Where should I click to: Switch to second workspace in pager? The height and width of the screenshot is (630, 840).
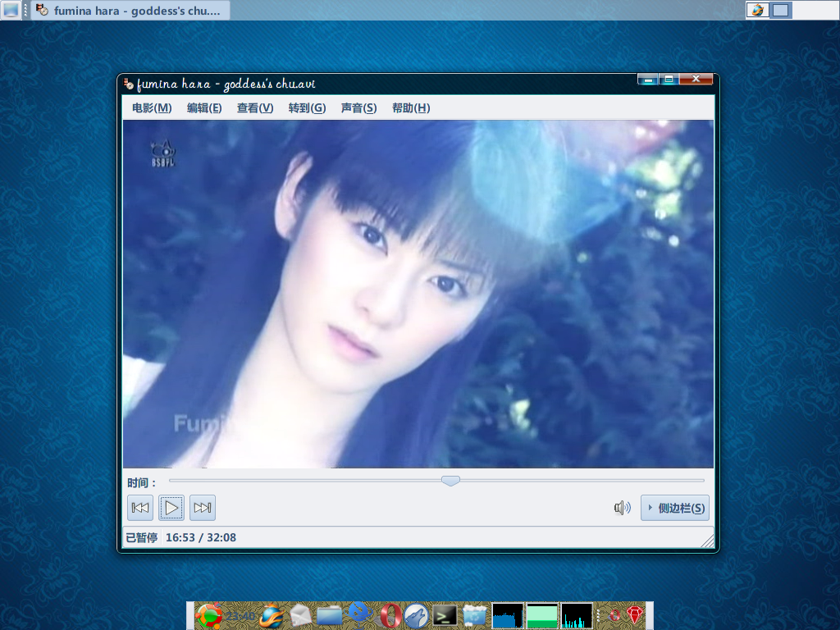click(x=781, y=10)
